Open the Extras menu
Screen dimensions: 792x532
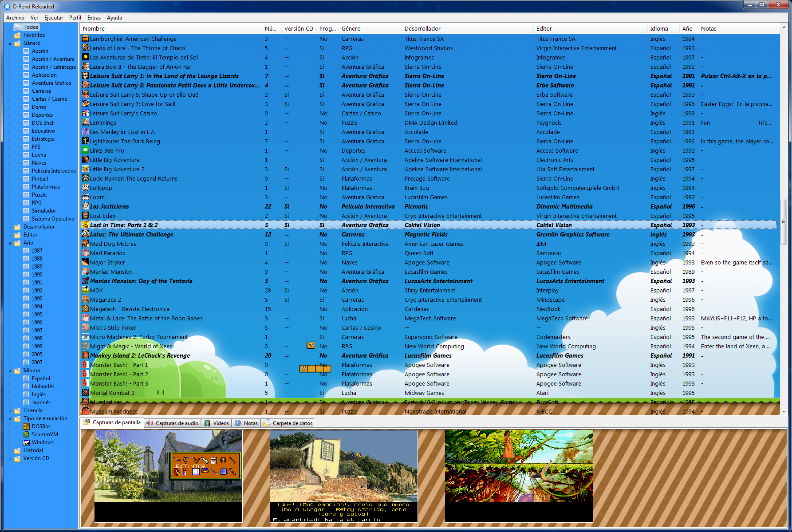click(x=94, y=18)
